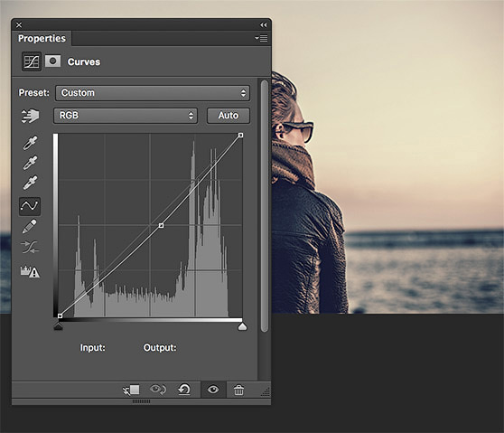Viewport: 504px width, 433px height.
Task: Select the bottom-left curve endpoint
Action: [60, 315]
